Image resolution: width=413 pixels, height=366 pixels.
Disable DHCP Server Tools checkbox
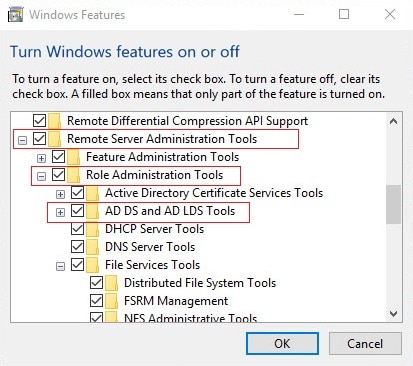pyautogui.click(x=77, y=228)
